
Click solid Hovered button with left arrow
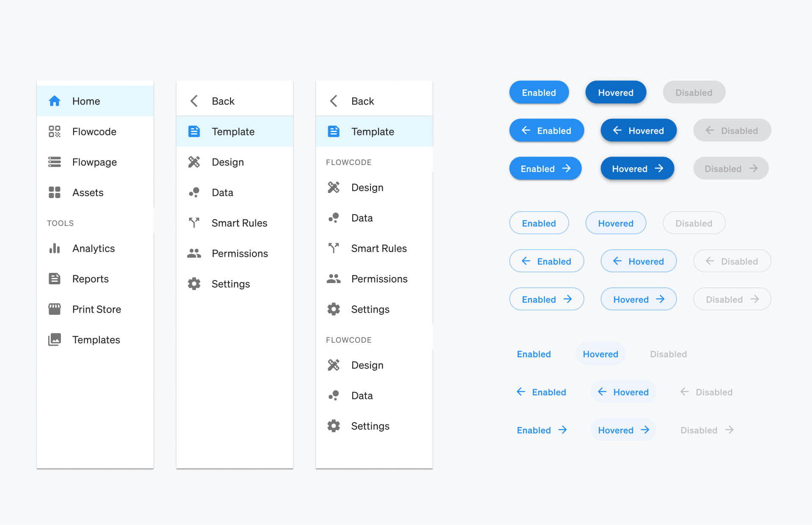pyautogui.click(x=639, y=131)
